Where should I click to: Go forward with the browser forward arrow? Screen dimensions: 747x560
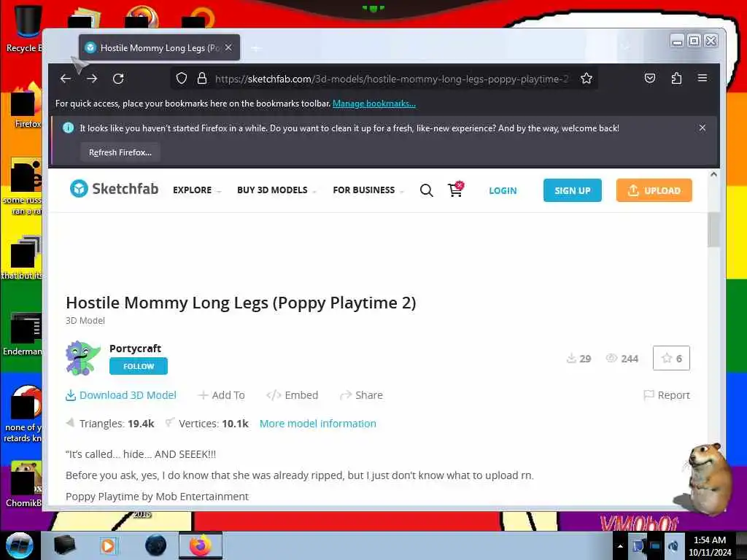[92, 79]
